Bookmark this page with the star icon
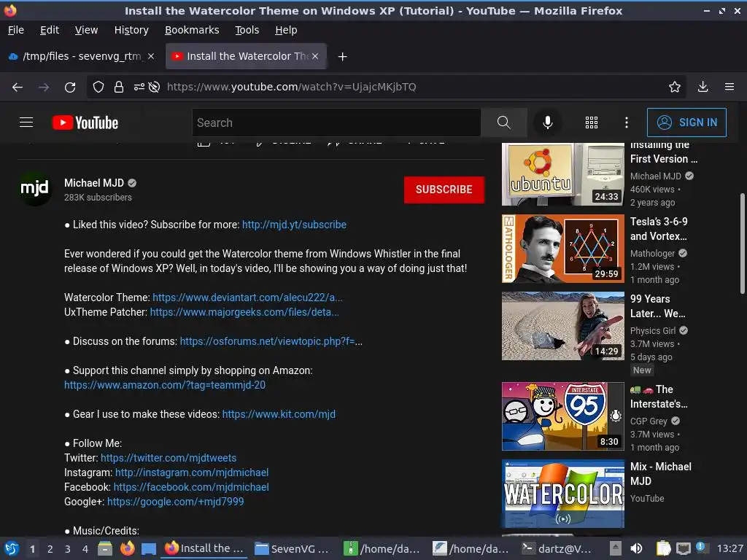Viewport: 747px width, 560px height. 674,87
